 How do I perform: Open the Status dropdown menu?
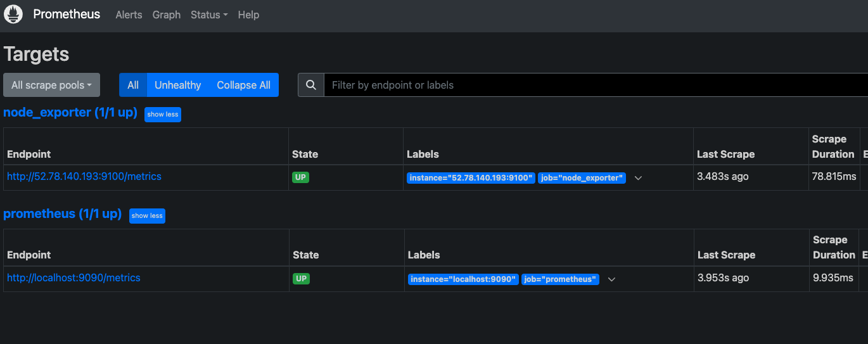pos(209,15)
